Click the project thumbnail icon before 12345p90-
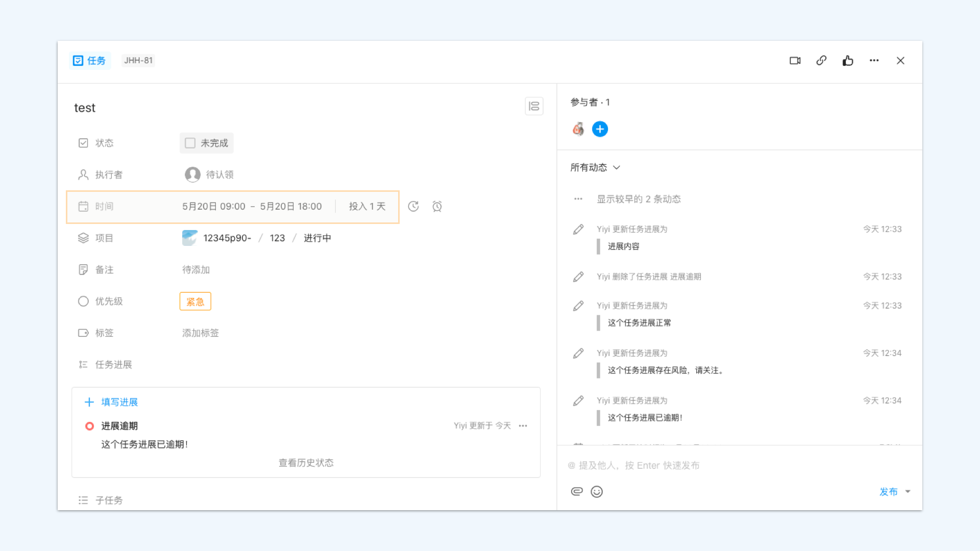980x551 pixels. (x=190, y=238)
